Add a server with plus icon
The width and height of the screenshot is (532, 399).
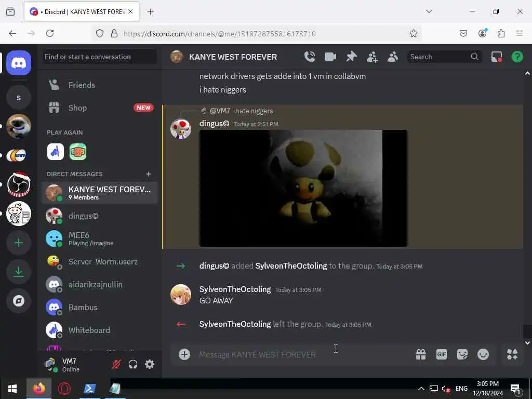coord(19,243)
